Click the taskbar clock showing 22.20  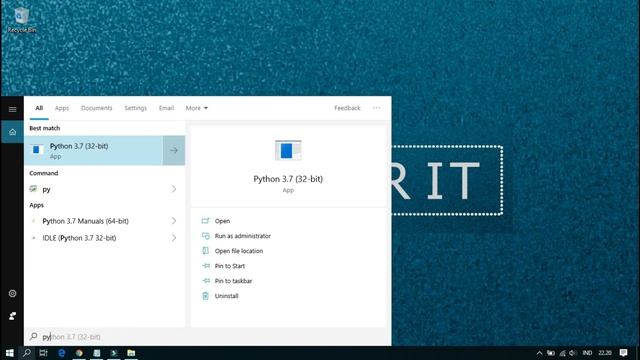[605, 353]
